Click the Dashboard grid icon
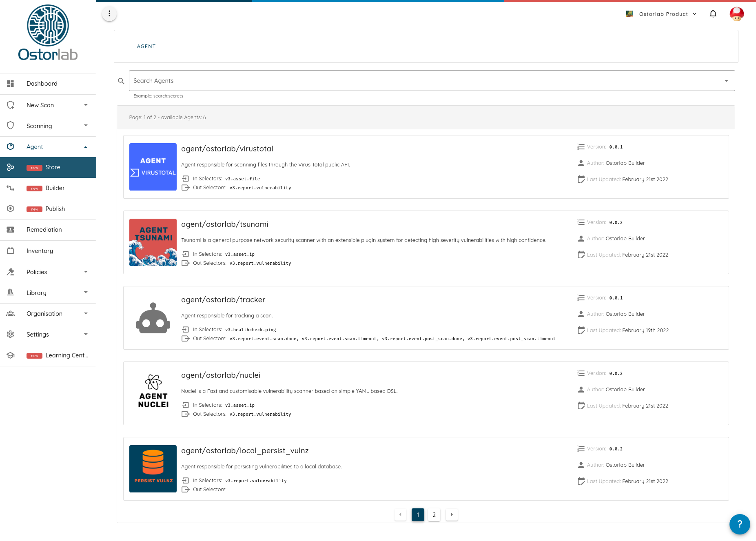The width and height of the screenshot is (756, 541). pos(11,84)
